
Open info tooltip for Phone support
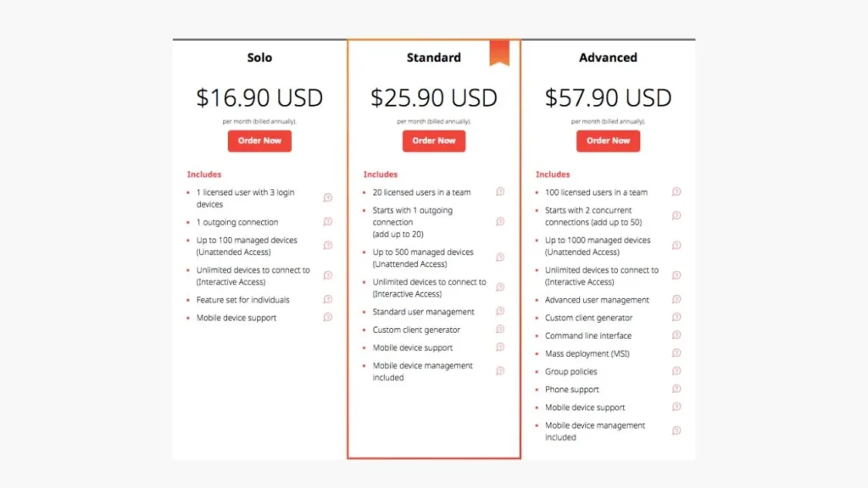tap(676, 389)
